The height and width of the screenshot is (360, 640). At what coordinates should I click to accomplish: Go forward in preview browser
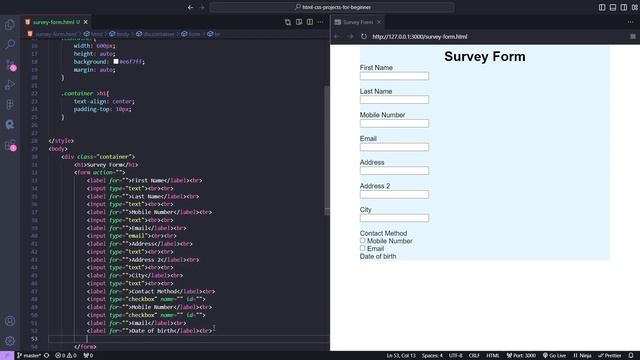[350, 36]
